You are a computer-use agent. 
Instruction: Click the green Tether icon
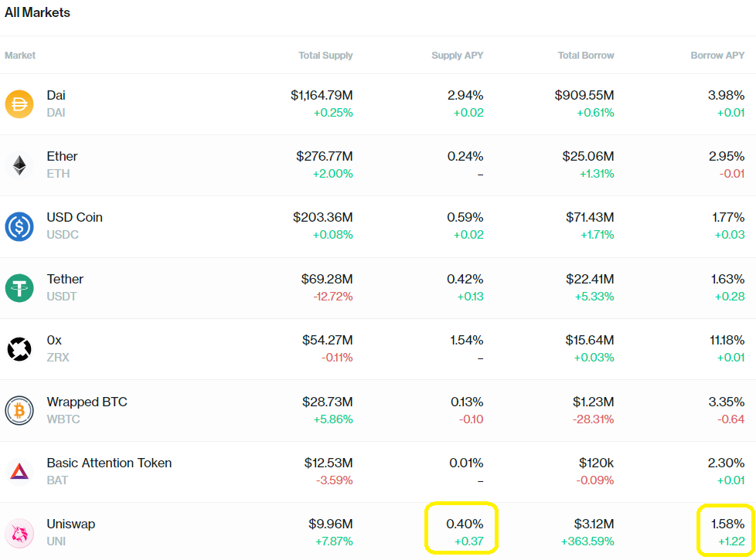coord(19,287)
